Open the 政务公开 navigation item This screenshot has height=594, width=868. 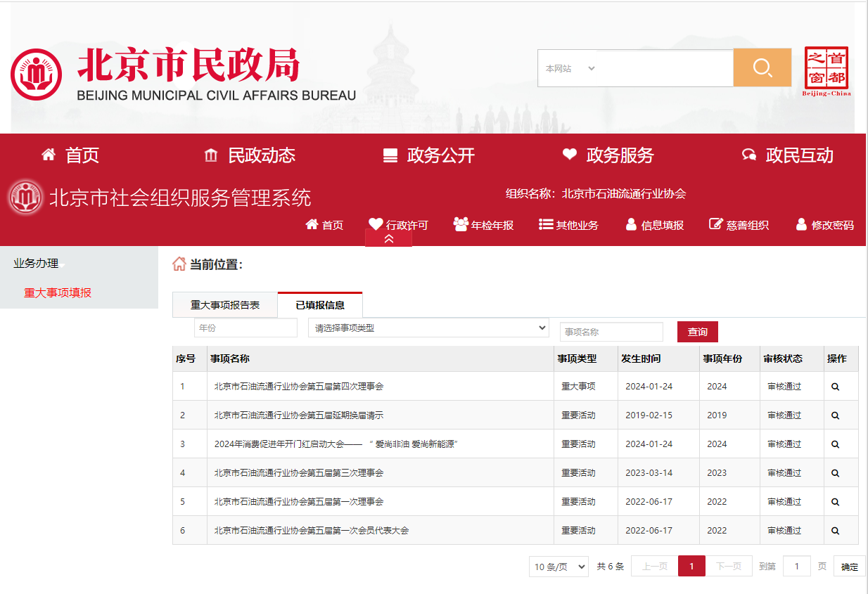(429, 155)
